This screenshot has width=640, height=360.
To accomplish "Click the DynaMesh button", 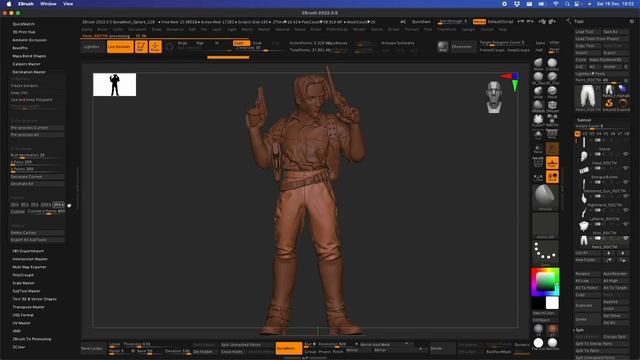I will point(289,348).
